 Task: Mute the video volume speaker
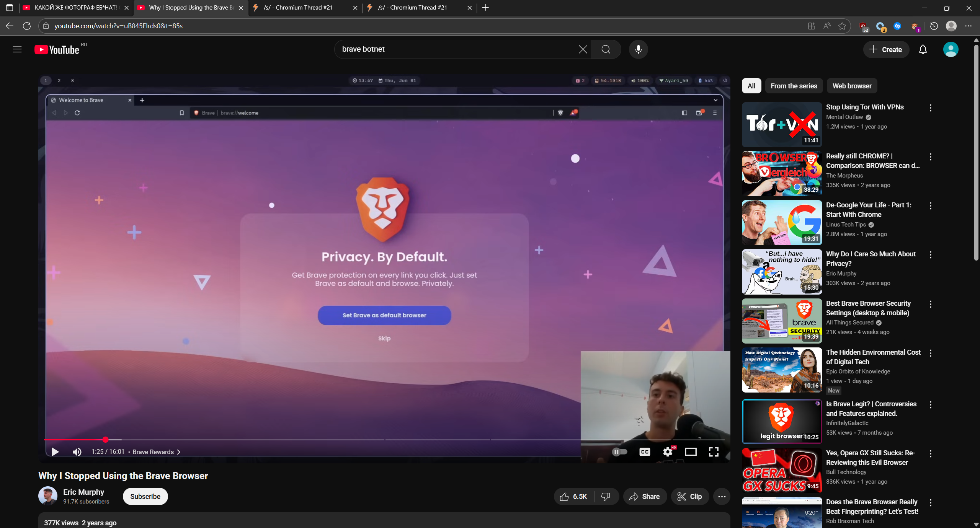pyautogui.click(x=77, y=452)
